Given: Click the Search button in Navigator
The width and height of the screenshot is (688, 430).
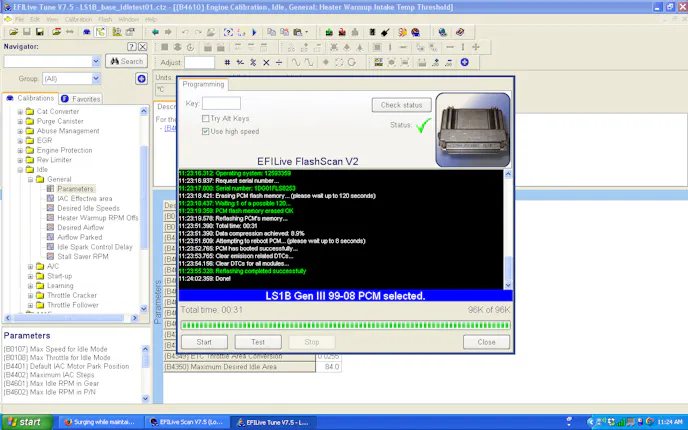Looking at the screenshot, I should pyautogui.click(x=126, y=61).
